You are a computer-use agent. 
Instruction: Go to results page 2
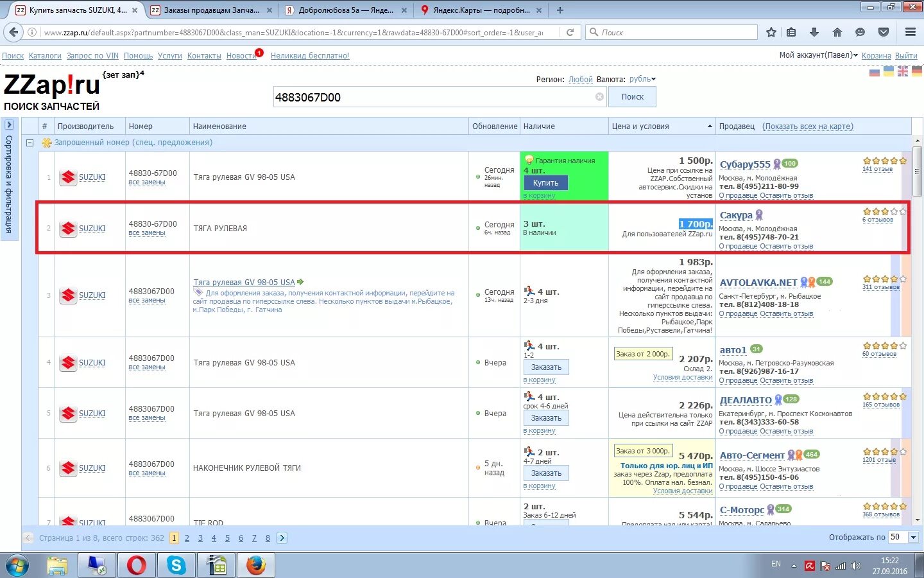pyautogui.click(x=187, y=538)
